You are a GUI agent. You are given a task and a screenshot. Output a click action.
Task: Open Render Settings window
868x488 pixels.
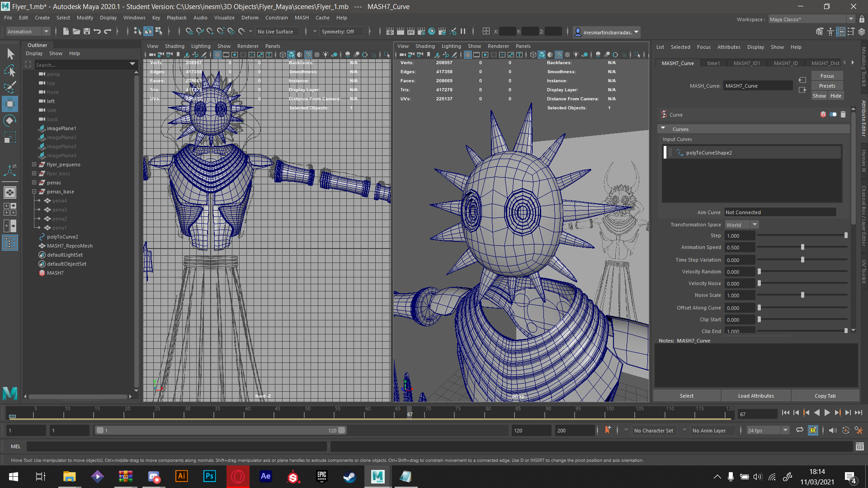pyautogui.click(x=421, y=31)
